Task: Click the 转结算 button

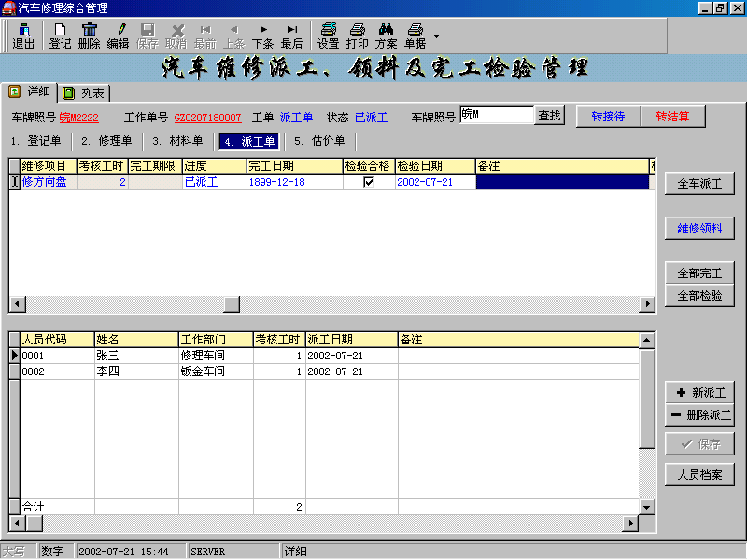Action: coord(672,117)
